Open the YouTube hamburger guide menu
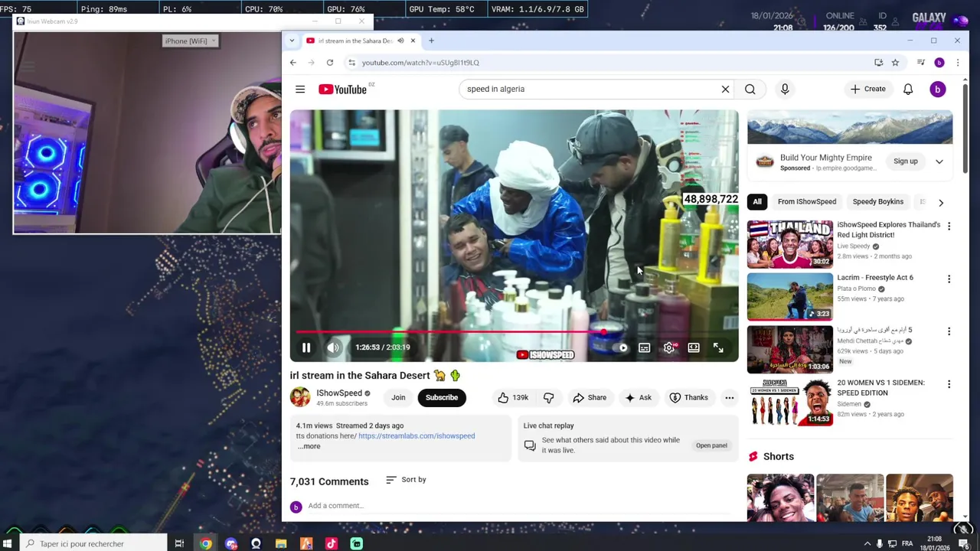This screenshot has width=980, height=551. (x=300, y=90)
